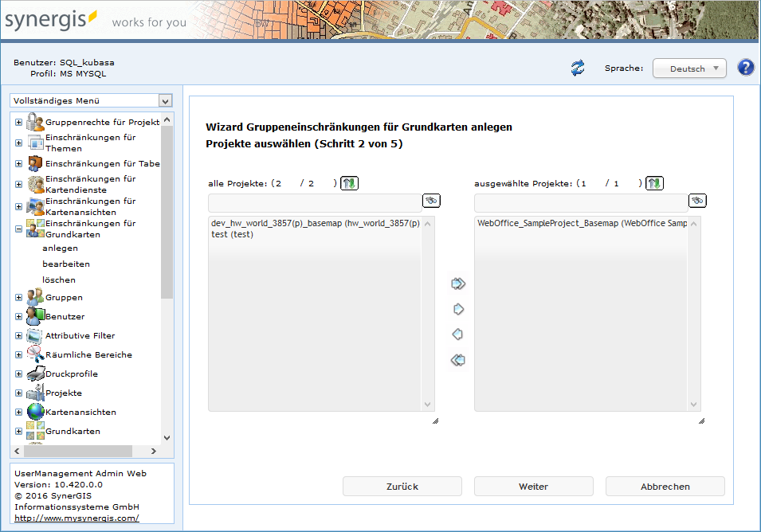
Task: Click sort icon next to alle Projekte
Action: click(x=349, y=183)
